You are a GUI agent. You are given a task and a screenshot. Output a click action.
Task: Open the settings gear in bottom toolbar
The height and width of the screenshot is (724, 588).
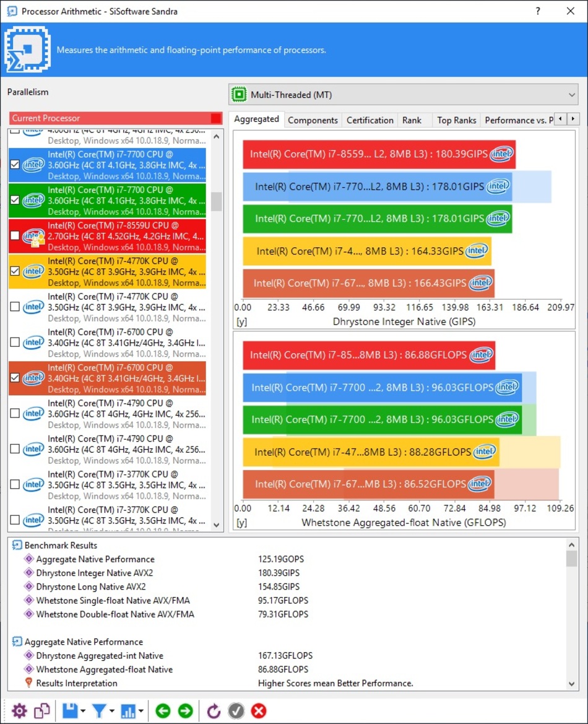[x=19, y=710]
